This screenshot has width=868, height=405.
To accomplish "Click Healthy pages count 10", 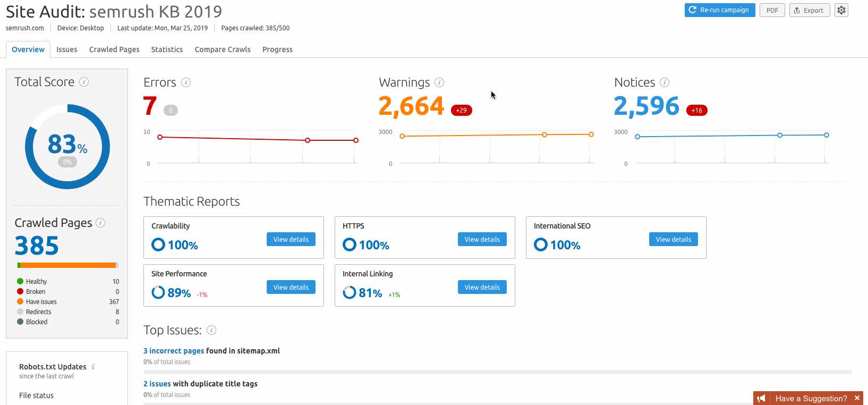I will 116,281.
